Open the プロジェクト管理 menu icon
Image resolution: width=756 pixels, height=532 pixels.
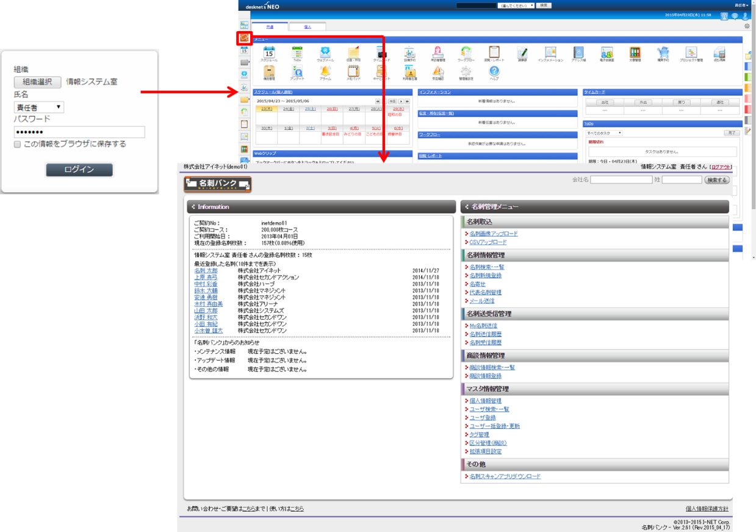click(691, 53)
